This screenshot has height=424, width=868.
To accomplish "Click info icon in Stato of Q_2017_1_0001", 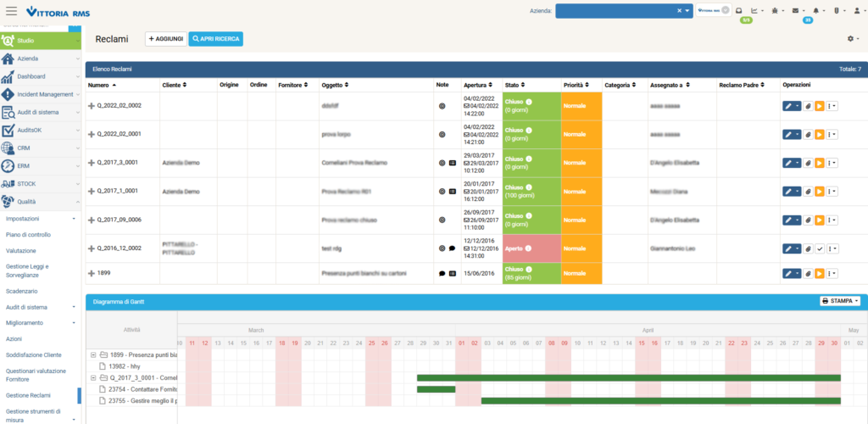I will click(528, 187).
